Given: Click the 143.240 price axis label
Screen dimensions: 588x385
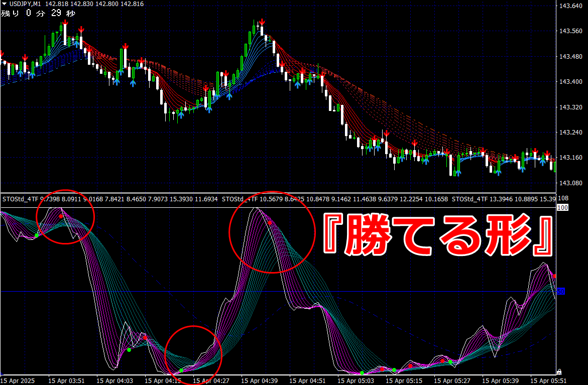Looking at the screenshot, I should point(571,133).
